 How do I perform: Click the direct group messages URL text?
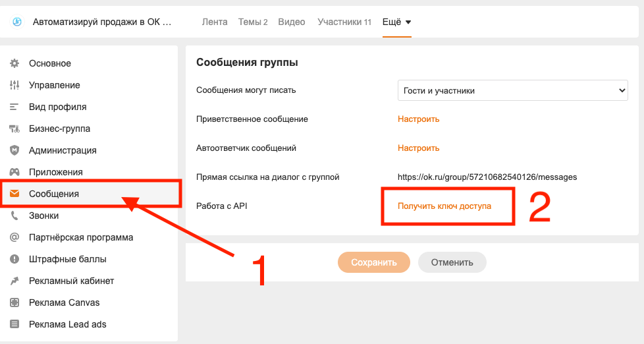(487, 177)
